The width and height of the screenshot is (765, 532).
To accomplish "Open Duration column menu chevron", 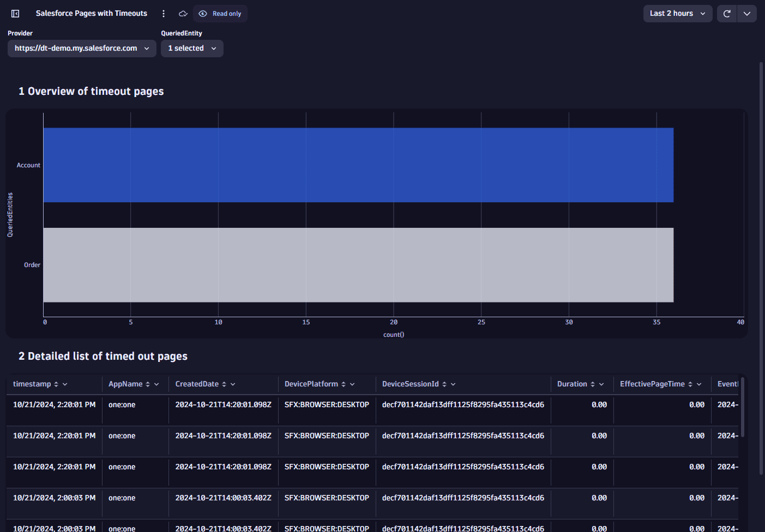I will pyautogui.click(x=601, y=384).
